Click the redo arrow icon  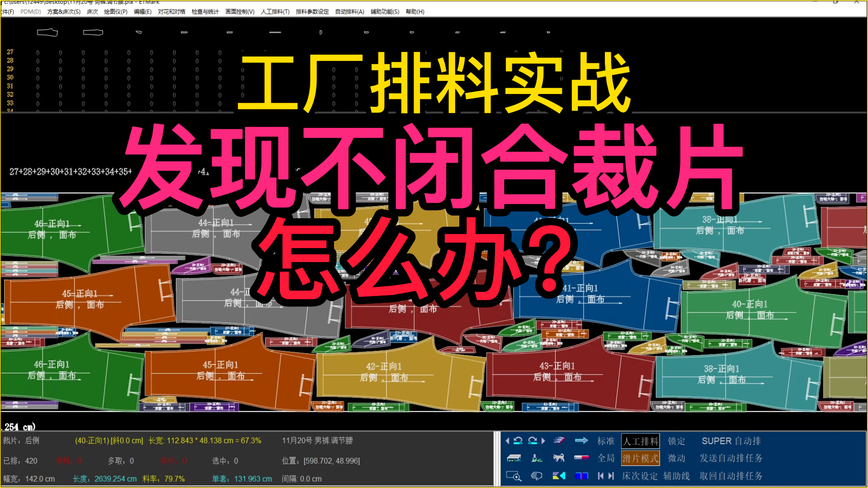533,441
